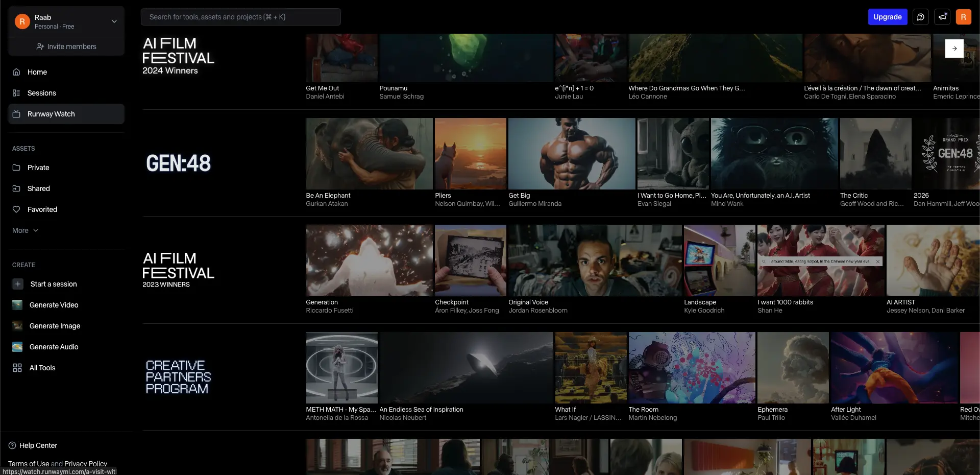Viewport: 980px width, 475px height.
Task: Open the AI ARTIST hand thumbnail
Action: (933, 260)
